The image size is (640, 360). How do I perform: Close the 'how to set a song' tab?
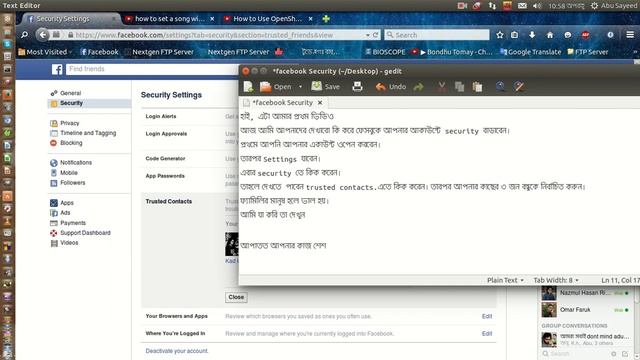212,19
